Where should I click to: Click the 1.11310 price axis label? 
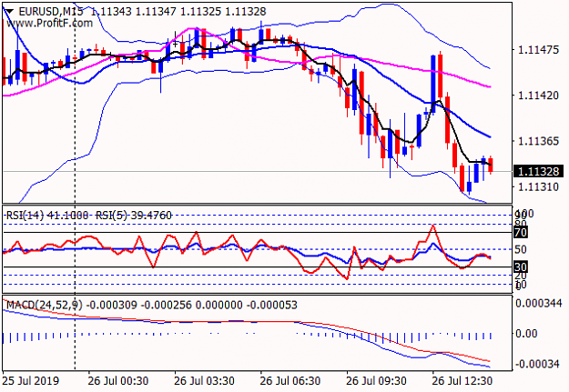click(539, 186)
